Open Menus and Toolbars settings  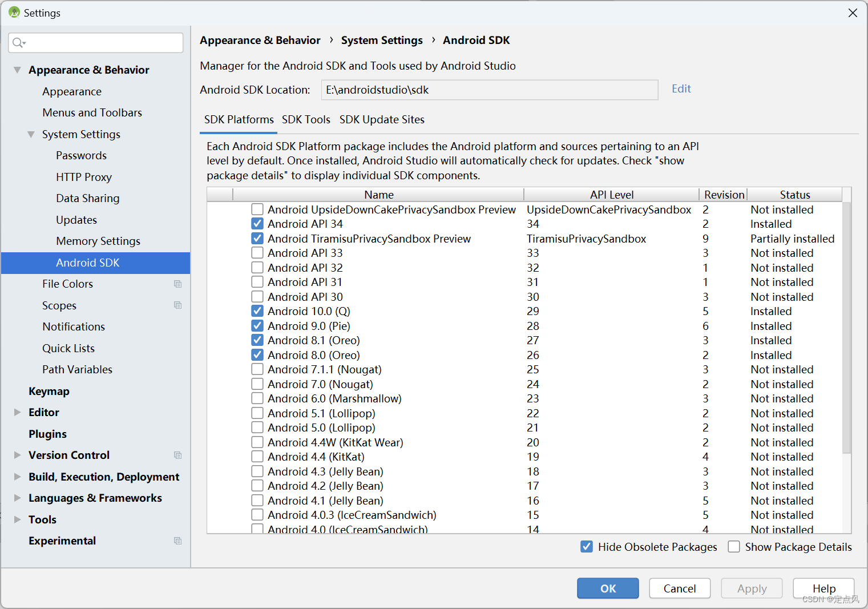coord(92,112)
